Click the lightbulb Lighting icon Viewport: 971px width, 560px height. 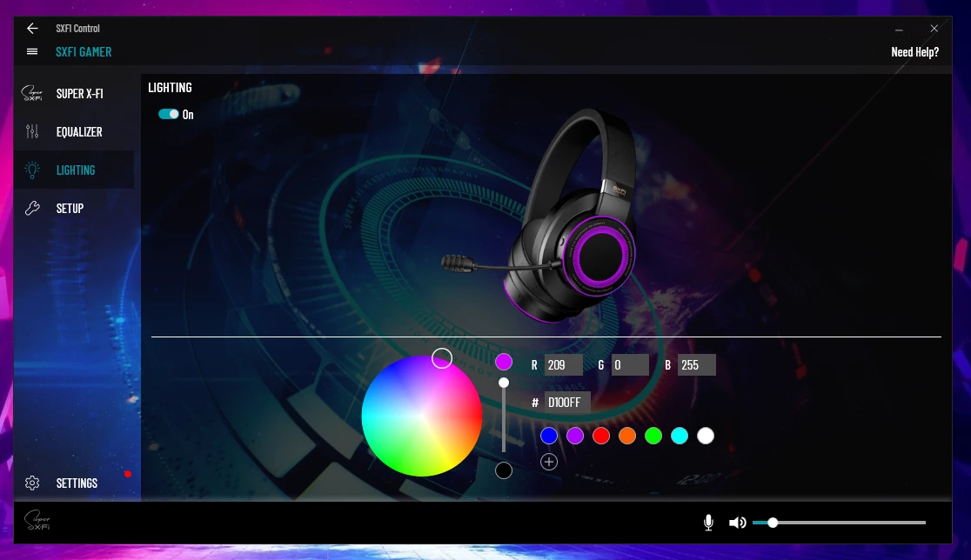(x=32, y=170)
